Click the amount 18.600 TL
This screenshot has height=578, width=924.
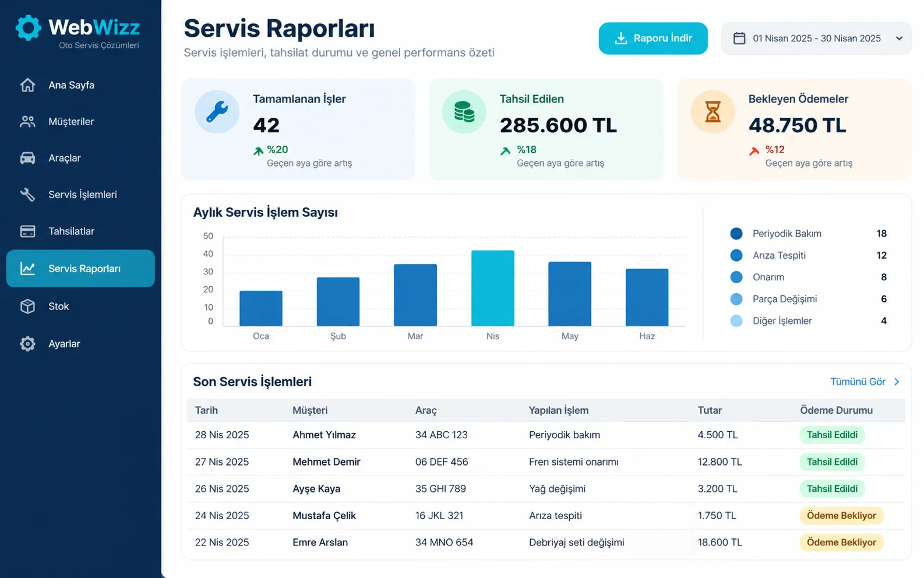pos(720,542)
